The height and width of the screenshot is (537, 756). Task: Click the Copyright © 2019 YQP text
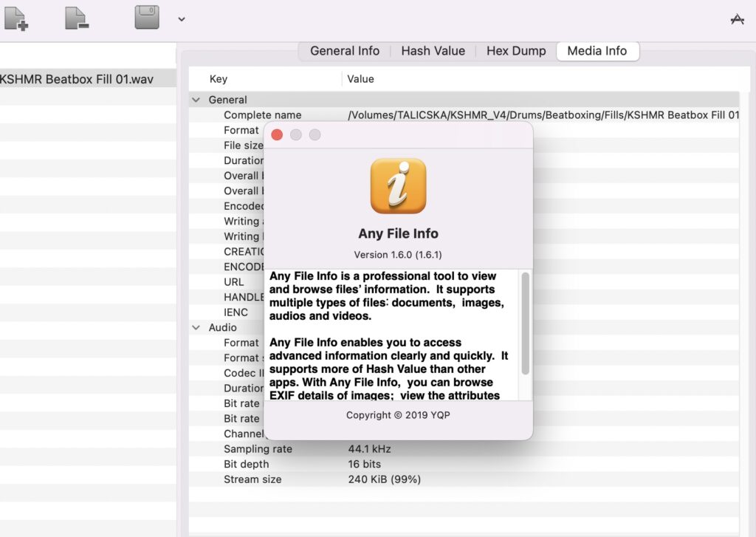tap(398, 415)
